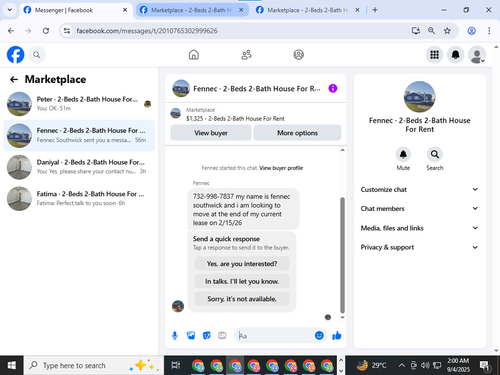Bookmark this page star icon

[447, 31]
